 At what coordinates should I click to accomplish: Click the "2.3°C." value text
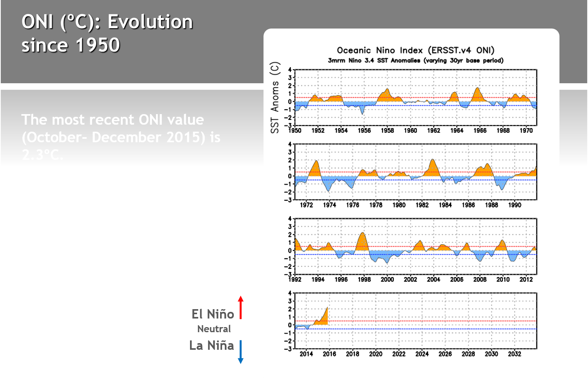(x=42, y=155)
